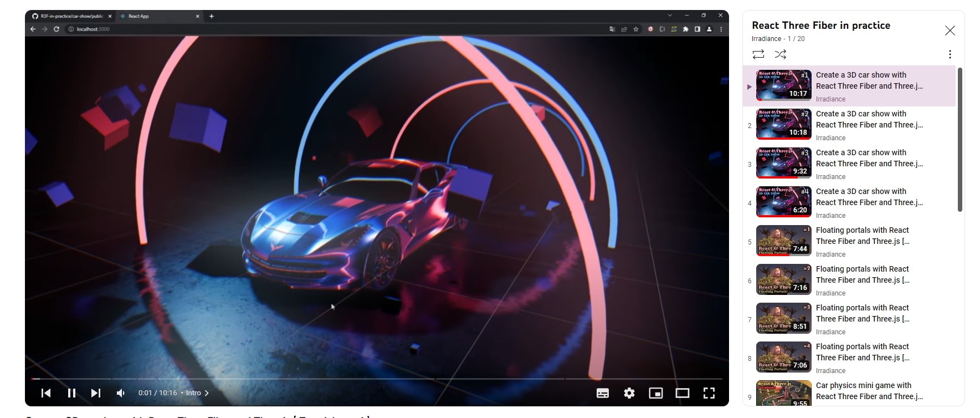Mute the video volume
The height and width of the screenshot is (418, 980).
[x=120, y=393]
